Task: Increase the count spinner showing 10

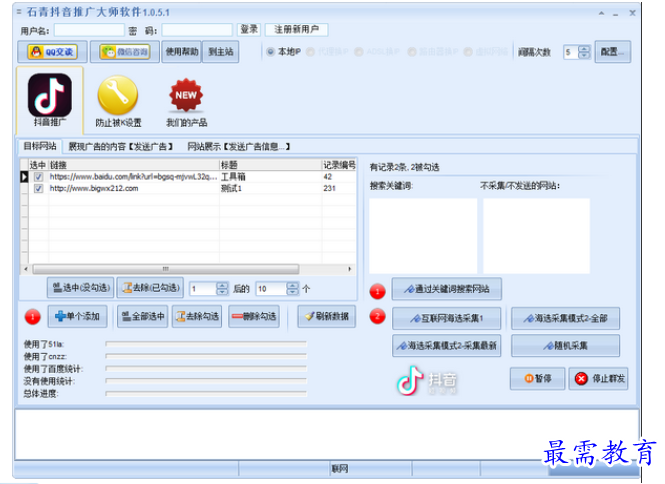Action: (293, 285)
